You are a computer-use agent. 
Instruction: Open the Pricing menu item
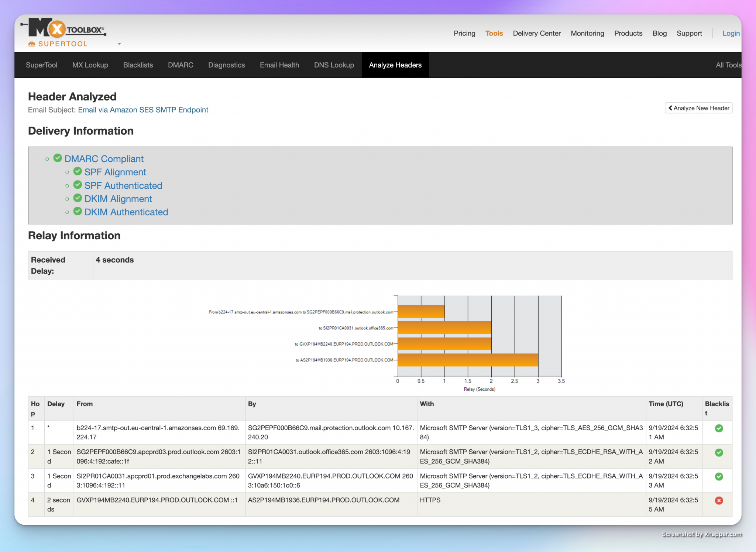point(464,33)
